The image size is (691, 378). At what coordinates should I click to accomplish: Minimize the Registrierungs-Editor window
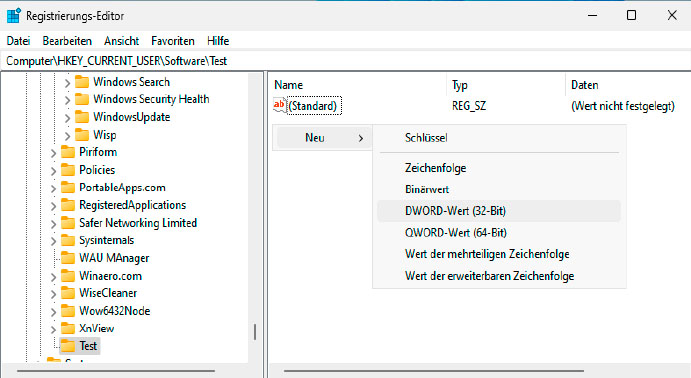[x=592, y=15]
